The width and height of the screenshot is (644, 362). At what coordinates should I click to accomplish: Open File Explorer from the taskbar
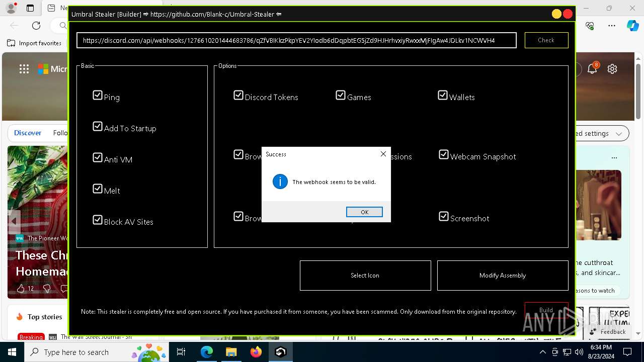(x=231, y=352)
